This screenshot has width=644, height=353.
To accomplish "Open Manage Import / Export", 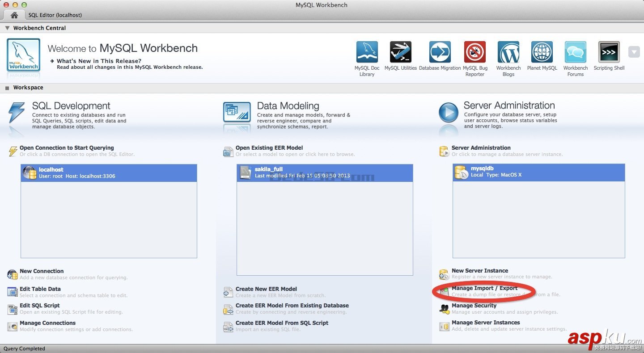I will [484, 288].
